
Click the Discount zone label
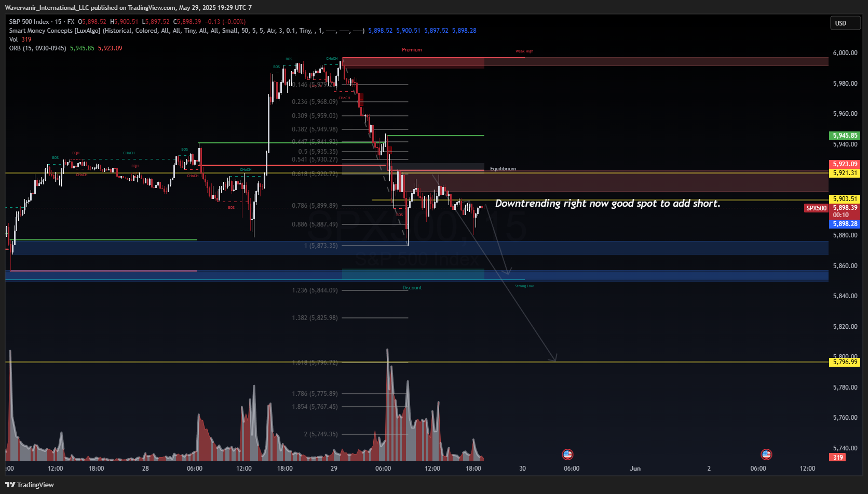click(x=412, y=288)
